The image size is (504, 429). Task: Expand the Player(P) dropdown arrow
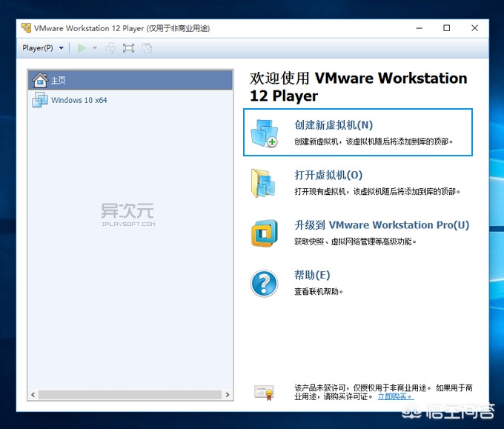click(x=61, y=48)
